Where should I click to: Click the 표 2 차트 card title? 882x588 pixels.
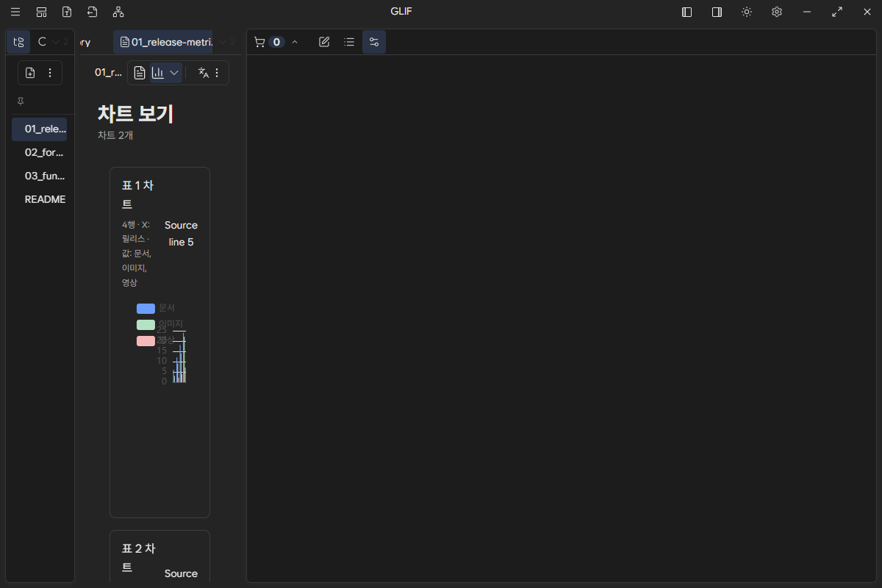[137, 557]
